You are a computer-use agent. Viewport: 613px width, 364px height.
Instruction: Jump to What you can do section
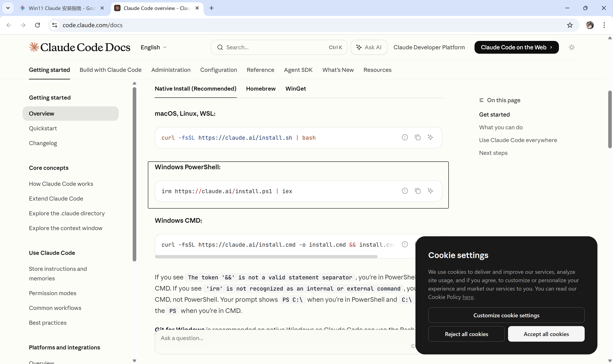[x=501, y=127]
